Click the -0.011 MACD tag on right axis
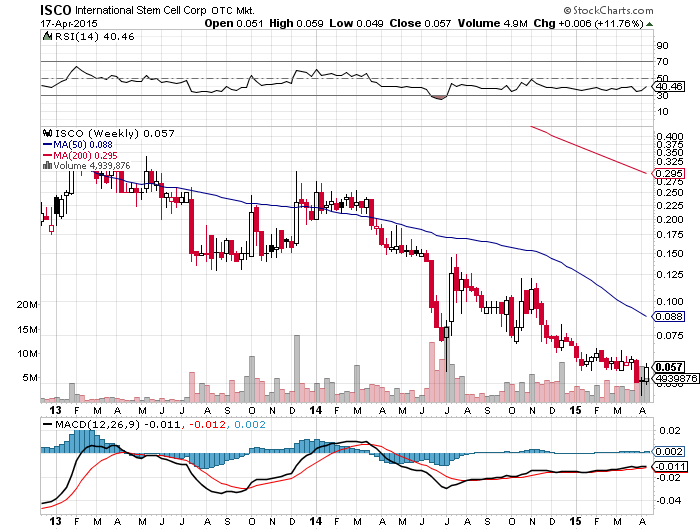This screenshot has height=530, width=700. coord(671,467)
